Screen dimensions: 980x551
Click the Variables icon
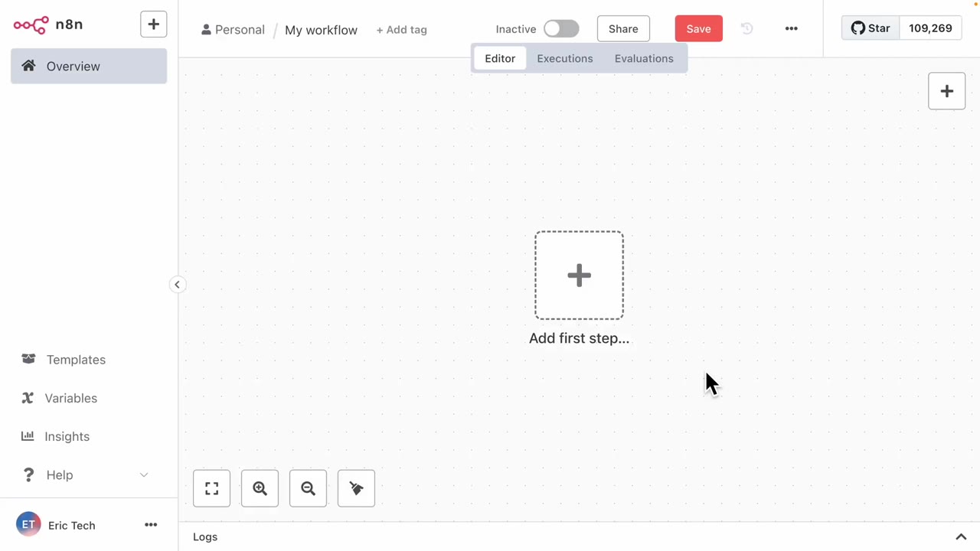28,398
